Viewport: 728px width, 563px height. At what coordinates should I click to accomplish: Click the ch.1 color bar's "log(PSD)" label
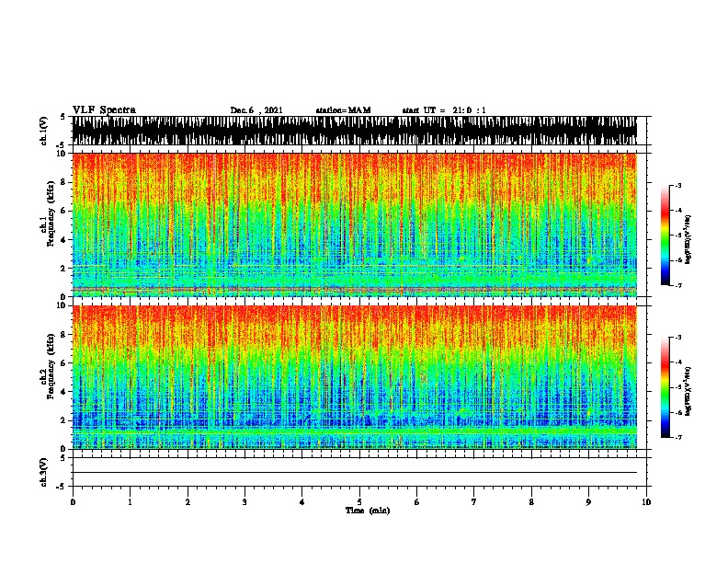(688, 239)
